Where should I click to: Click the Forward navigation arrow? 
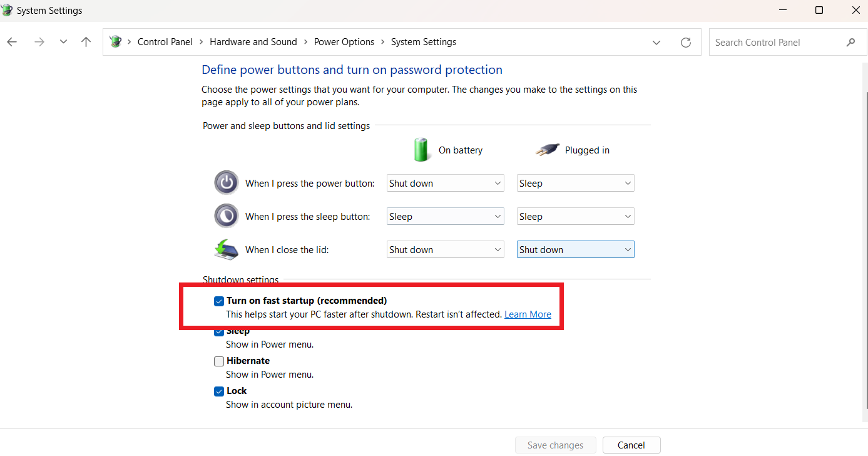pyautogui.click(x=39, y=42)
